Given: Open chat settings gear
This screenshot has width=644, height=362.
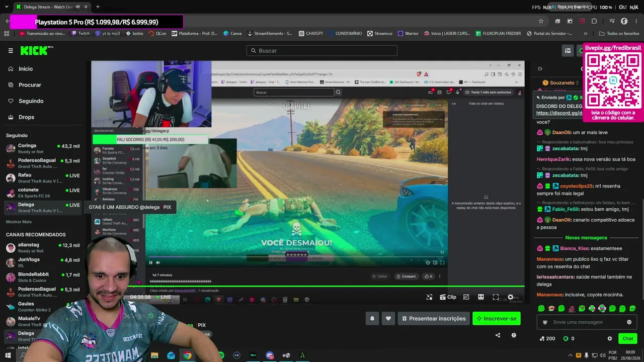Looking at the screenshot, I should 610,338.
